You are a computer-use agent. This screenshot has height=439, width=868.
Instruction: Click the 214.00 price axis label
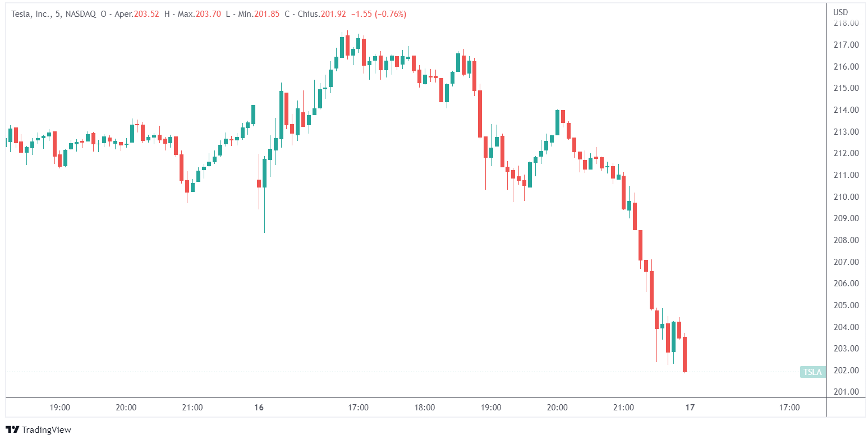click(x=846, y=110)
